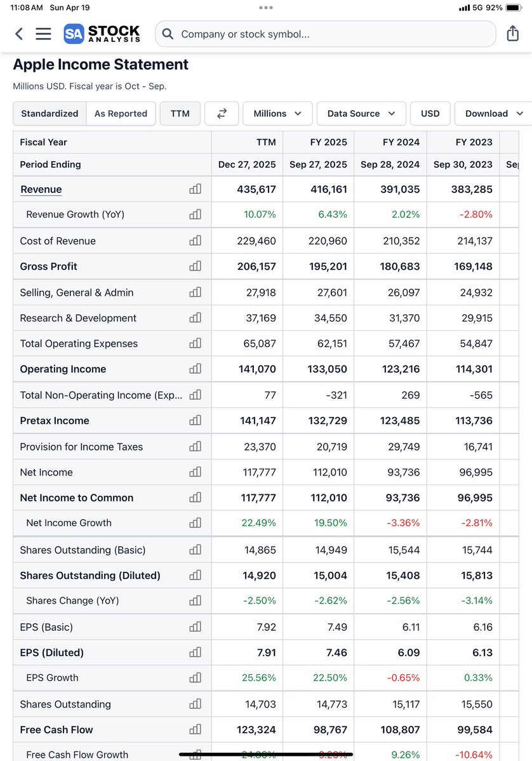
Task: Select FY 2024 operating income 123,216
Action: tap(401, 369)
